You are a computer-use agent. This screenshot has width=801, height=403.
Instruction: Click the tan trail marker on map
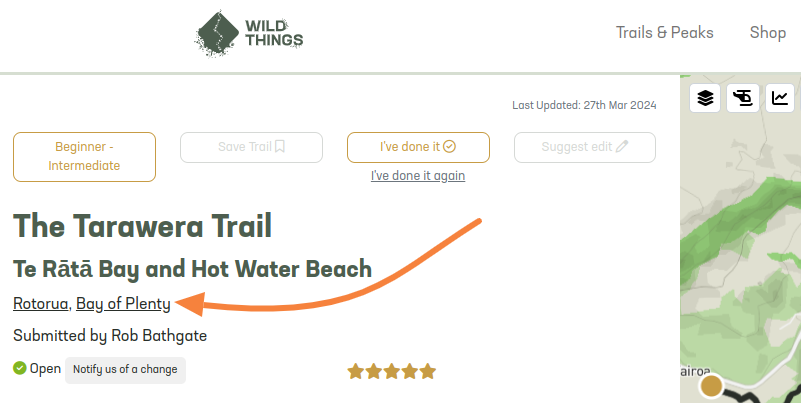tap(711, 386)
